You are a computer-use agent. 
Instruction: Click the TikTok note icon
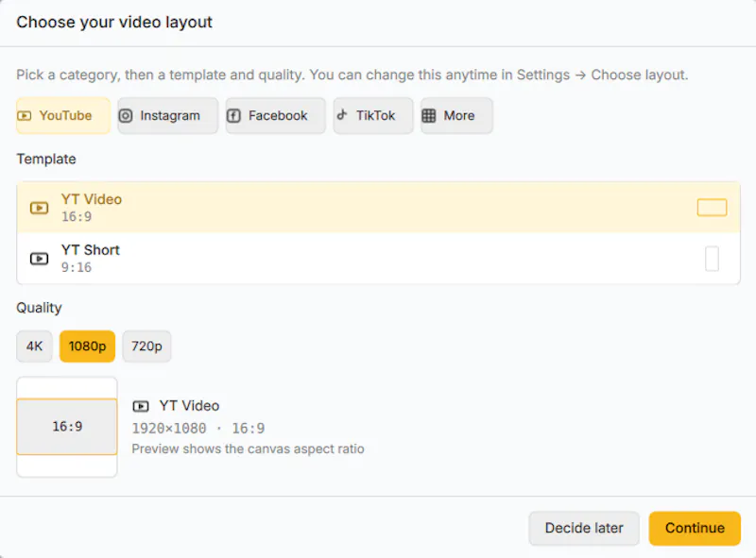(x=342, y=114)
